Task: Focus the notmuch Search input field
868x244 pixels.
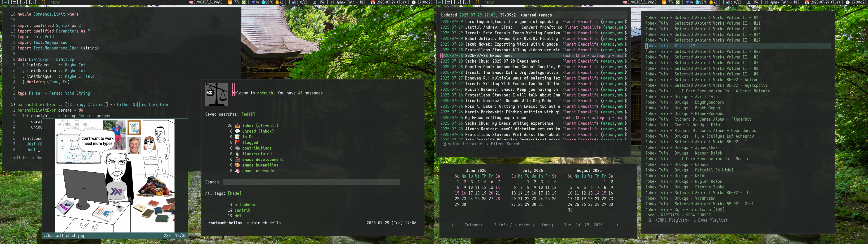Action: 311,182
